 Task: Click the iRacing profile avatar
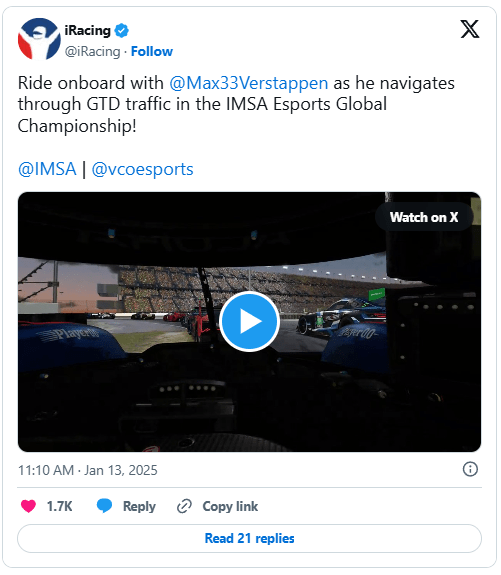click(39, 39)
